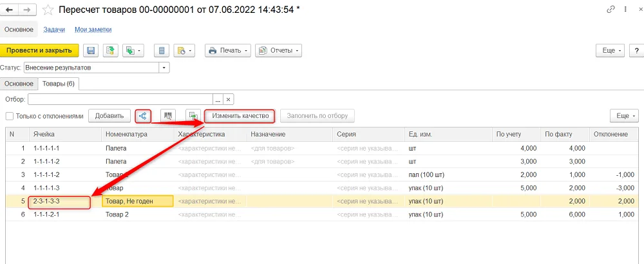The height and width of the screenshot is (264, 644).
Task: Copy link using chain icon
Action: tap(611, 10)
